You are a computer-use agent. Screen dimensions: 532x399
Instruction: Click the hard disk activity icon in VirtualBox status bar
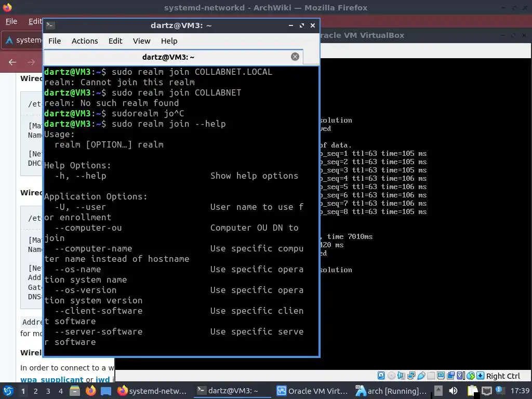[381, 376]
